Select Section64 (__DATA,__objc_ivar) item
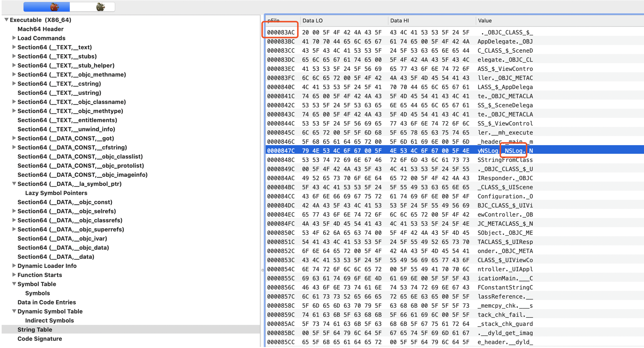This screenshot has width=644, height=348. point(62,238)
